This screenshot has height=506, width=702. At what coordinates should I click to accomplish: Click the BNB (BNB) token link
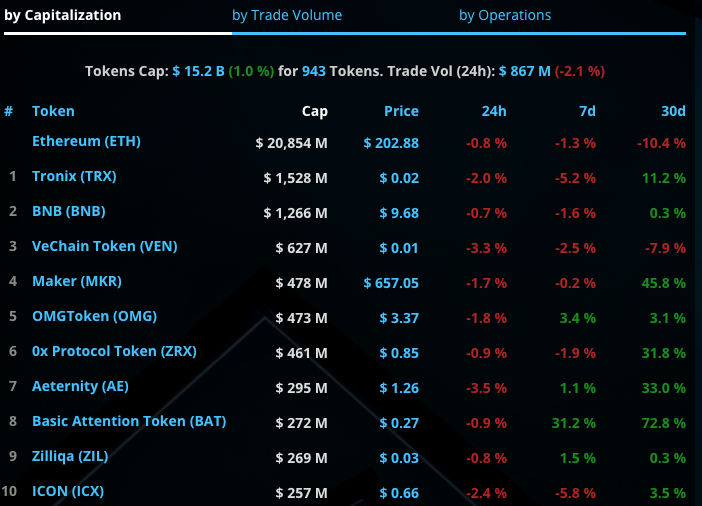click(x=68, y=212)
